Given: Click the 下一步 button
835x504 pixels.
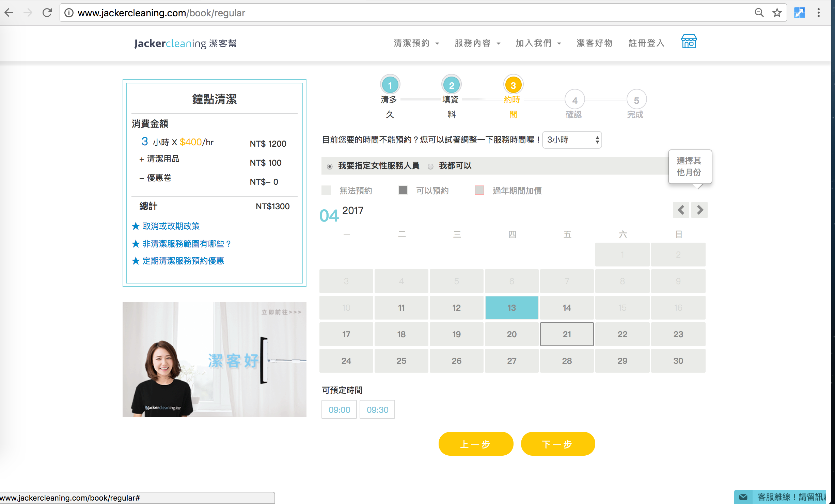Looking at the screenshot, I should [558, 444].
